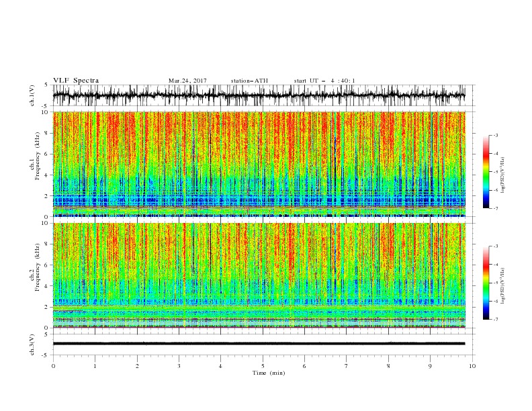Click time axis tick label '0'
This screenshot has height=411, width=532.
pyautogui.click(x=53, y=366)
